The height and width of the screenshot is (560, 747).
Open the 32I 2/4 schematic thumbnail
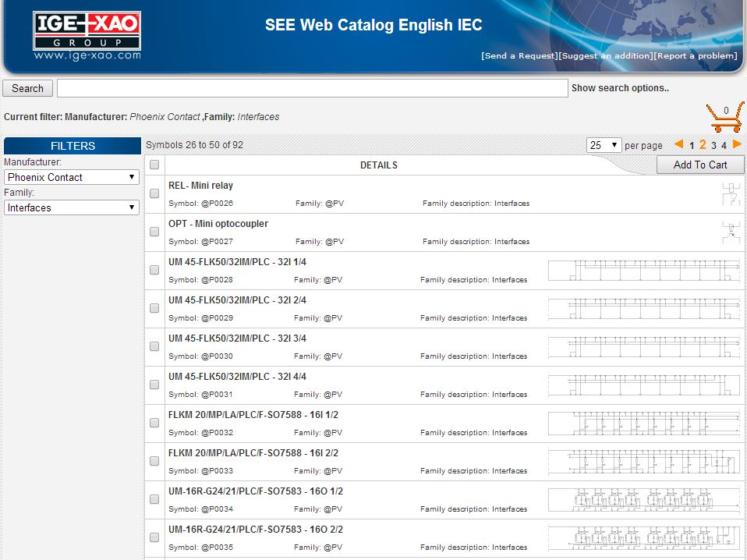pos(644,308)
